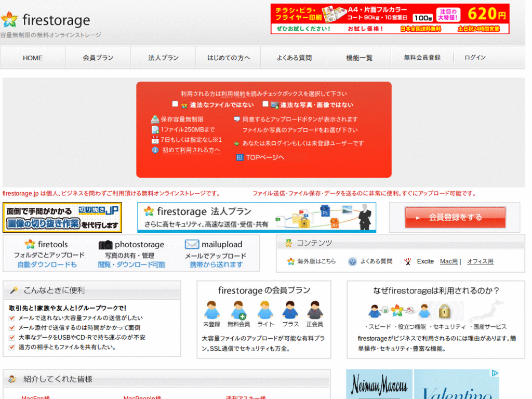
Task: Open the Neiman Marcus ad
Action: coord(379,384)
